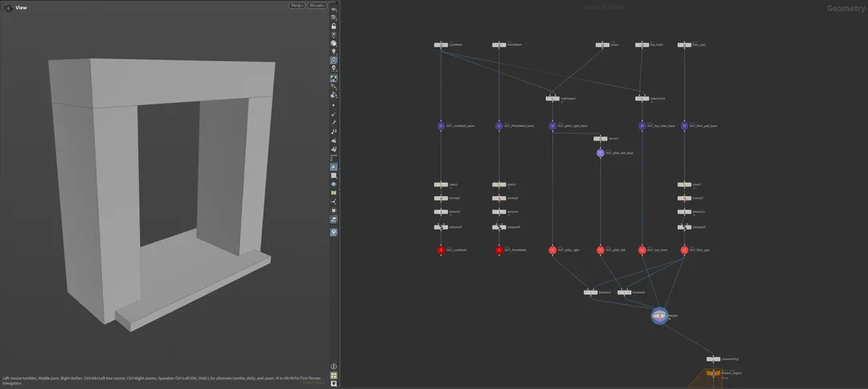The image size is (868, 389).
Task: Select the boolean4 node
Action: [624, 293]
